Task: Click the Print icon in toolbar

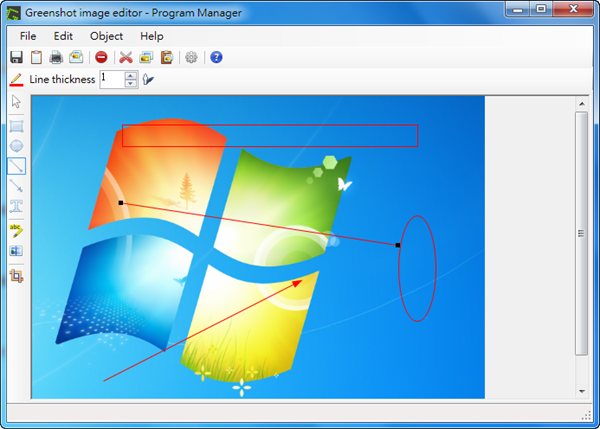Action: point(56,57)
